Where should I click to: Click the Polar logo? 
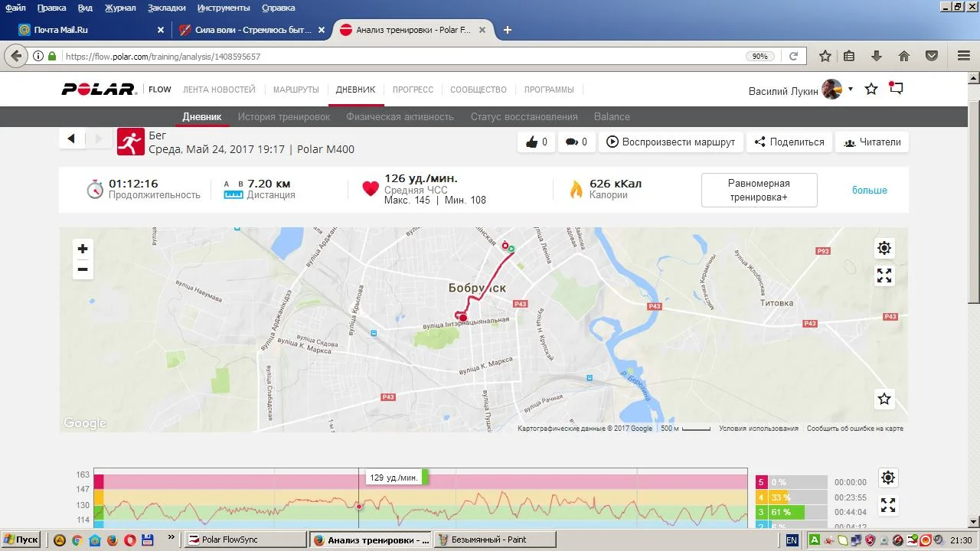[99, 89]
